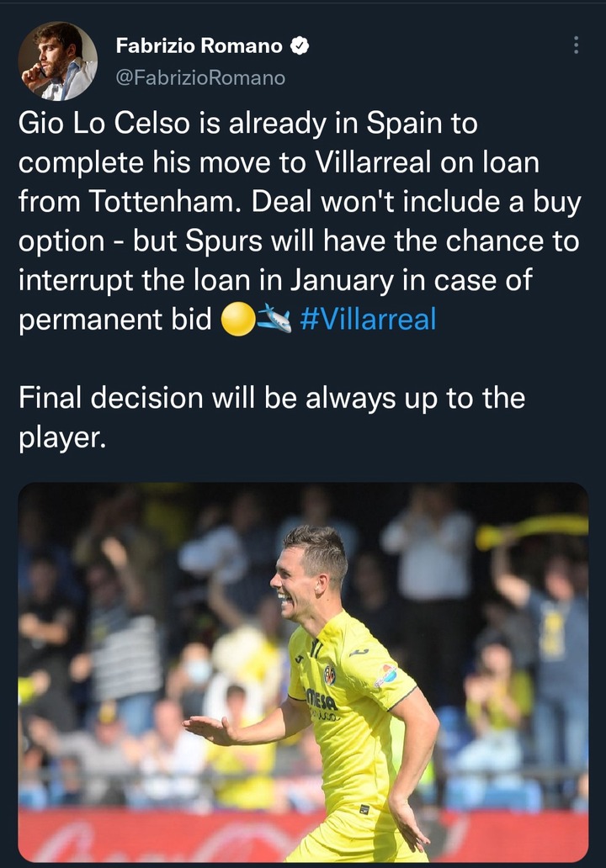The width and height of the screenshot is (606, 868).
Task: Open the #Villarreal hashtag link
Action: tap(368, 320)
